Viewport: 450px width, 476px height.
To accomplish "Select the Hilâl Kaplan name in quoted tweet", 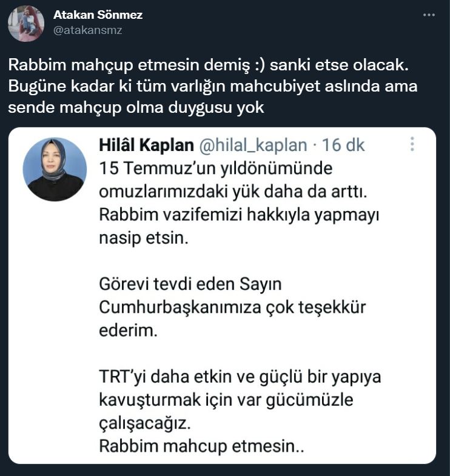I will (x=146, y=146).
